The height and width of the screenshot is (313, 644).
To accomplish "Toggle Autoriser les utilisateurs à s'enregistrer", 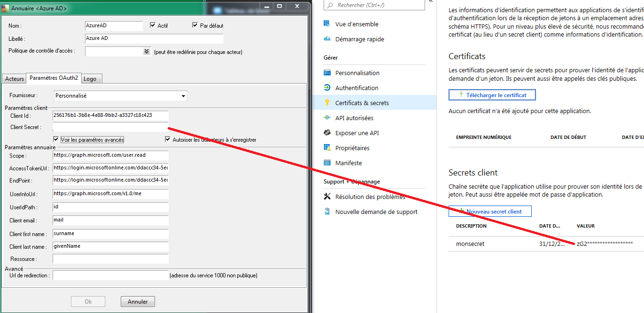I will (168, 139).
